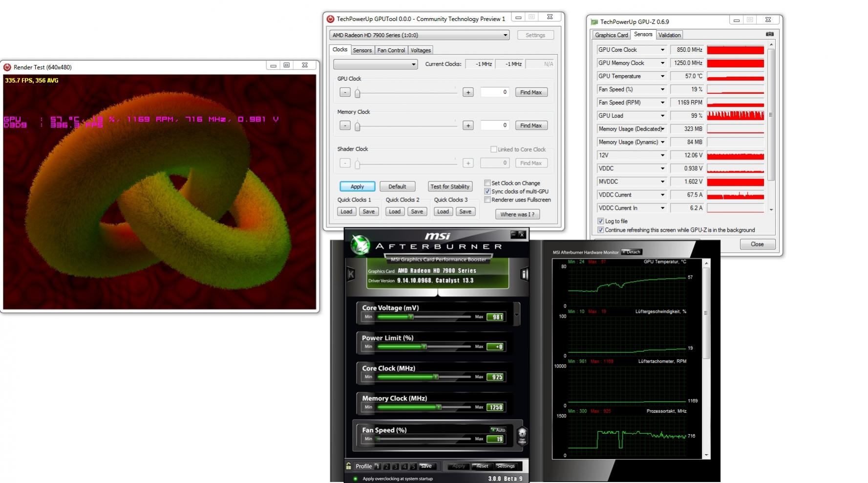This screenshot has width=868, height=483.
Task: Enable 'Renderer uses Fullscreen' checkbox
Action: click(x=487, y=199)
